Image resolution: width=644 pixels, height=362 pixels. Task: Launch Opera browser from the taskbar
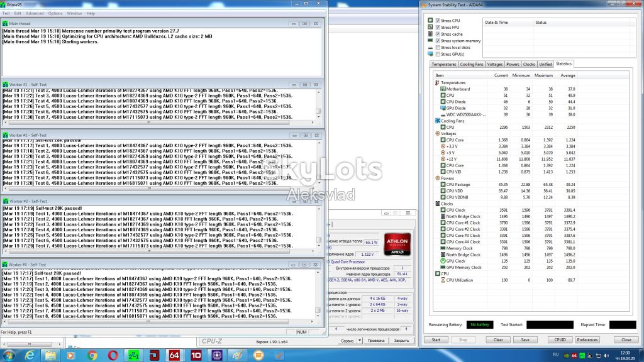113,356
